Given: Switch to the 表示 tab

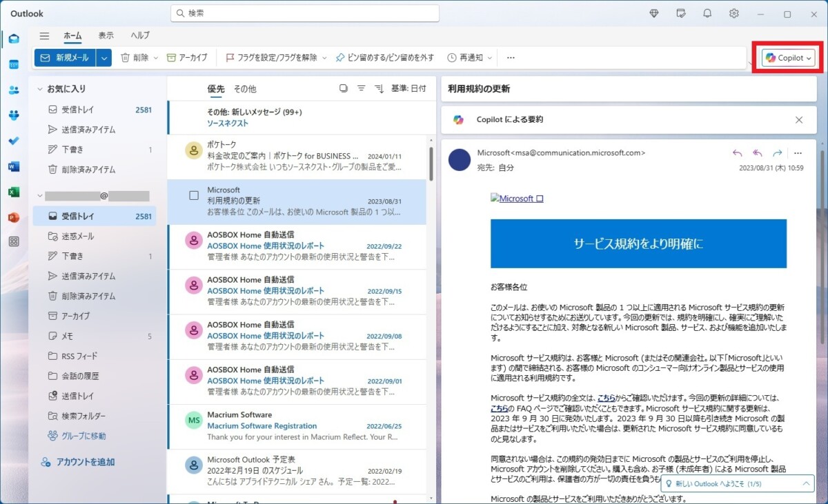Looking at the screenshot, I should point(106,36).
